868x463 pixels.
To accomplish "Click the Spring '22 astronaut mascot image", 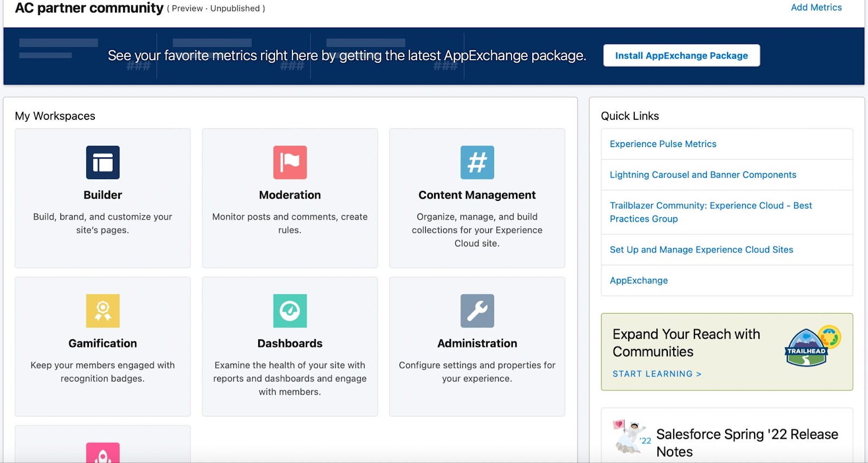I will [x=631, y=436].
